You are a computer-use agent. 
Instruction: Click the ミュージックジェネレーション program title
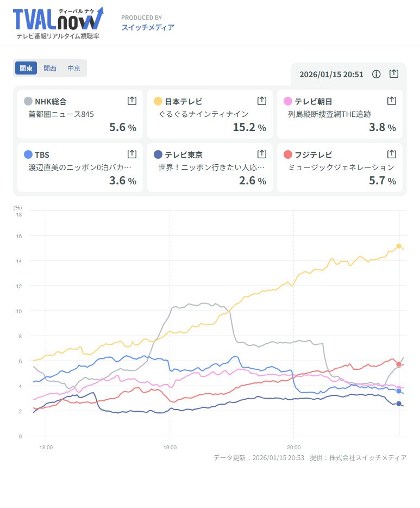tap(341, 168)
